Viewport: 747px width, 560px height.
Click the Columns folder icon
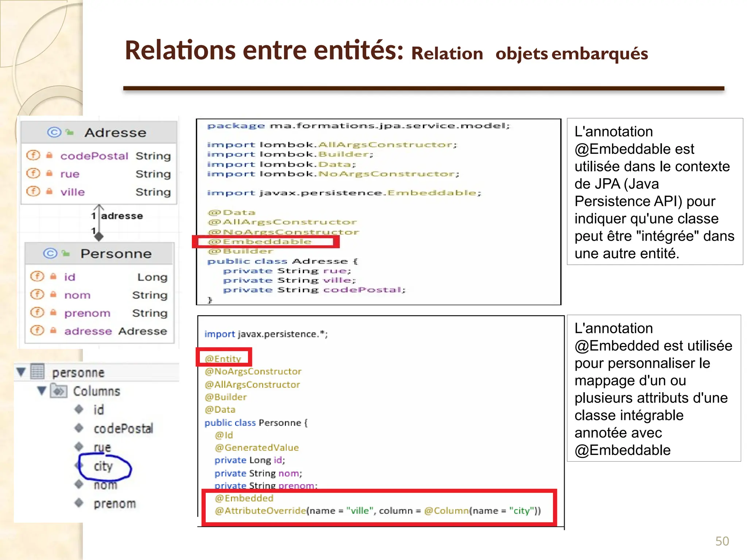tap(58, 391)
